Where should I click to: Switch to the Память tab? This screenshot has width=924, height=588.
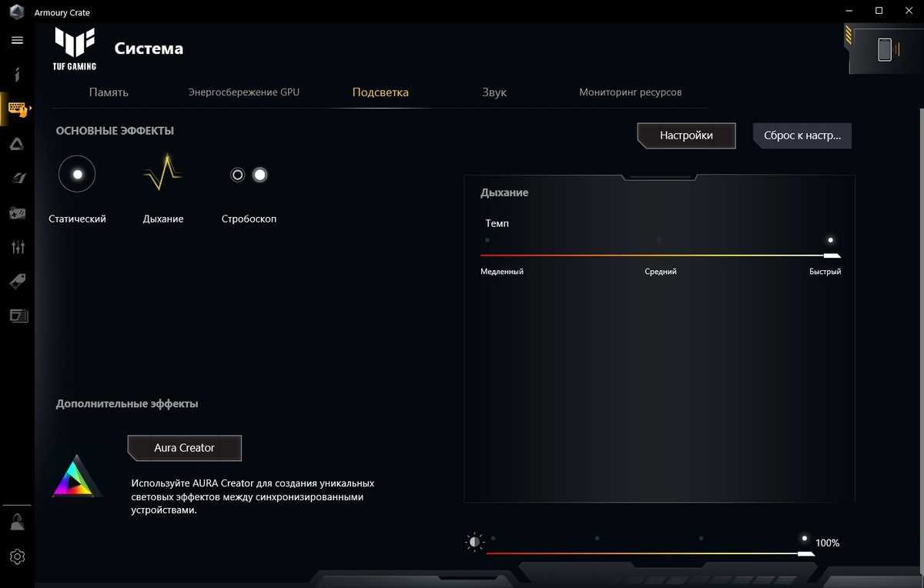109,92
